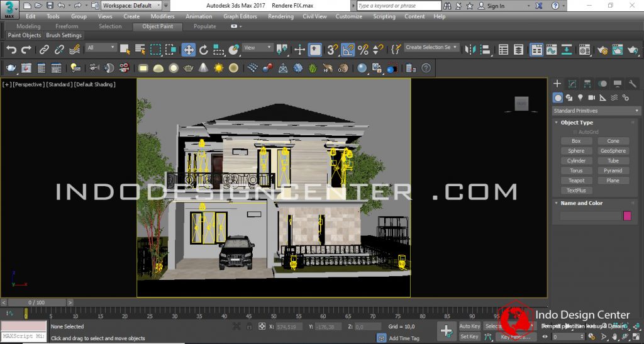Screen dimensions: 644x344
Task: Open the All selection filter dropdown
Action: click(101, 48)
